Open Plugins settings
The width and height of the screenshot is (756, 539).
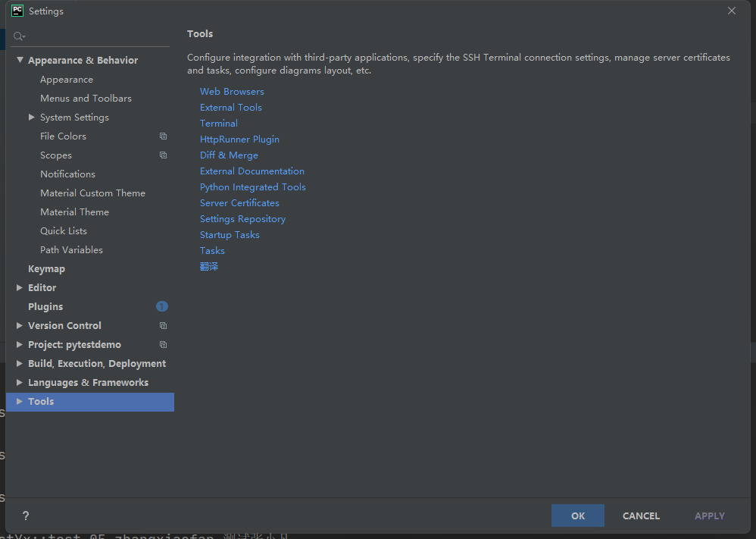click(45, 307)
